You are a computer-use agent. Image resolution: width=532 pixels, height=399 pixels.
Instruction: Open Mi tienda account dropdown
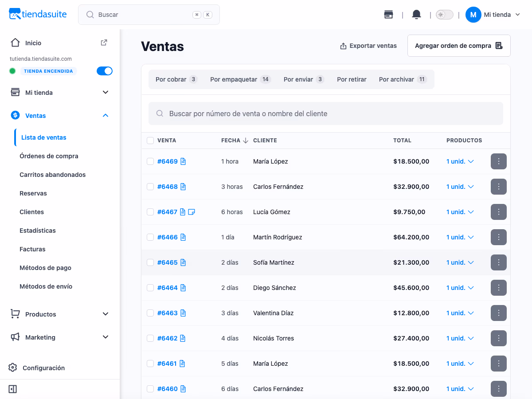(493, 15)
